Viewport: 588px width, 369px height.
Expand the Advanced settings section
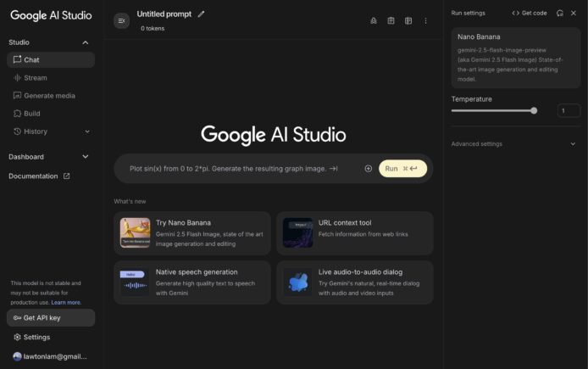[x=573, y=144]
